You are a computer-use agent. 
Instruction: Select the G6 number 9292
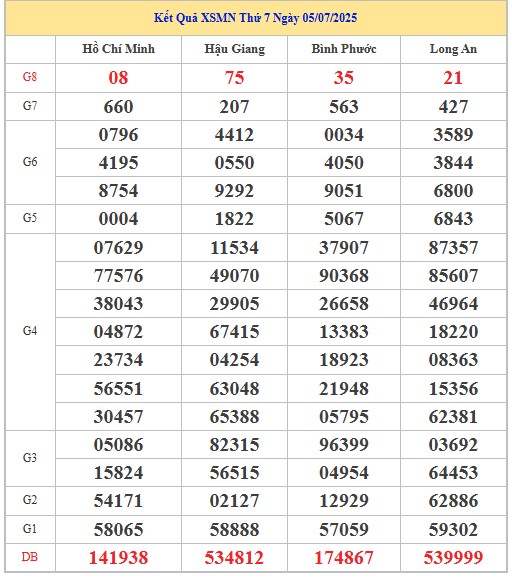(234, 191)
